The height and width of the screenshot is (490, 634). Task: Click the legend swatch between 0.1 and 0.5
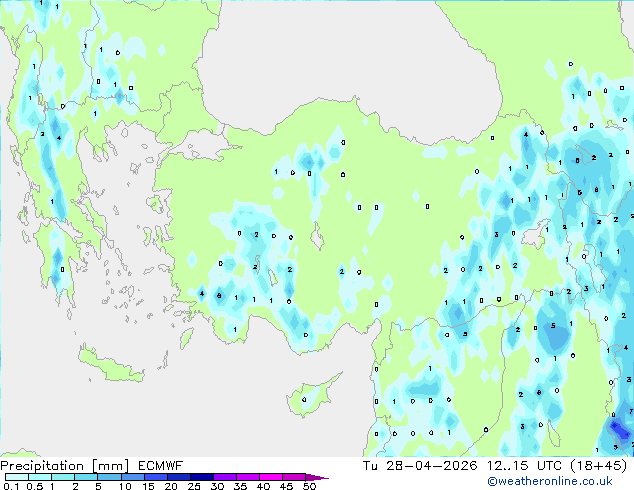coord(17,477)
